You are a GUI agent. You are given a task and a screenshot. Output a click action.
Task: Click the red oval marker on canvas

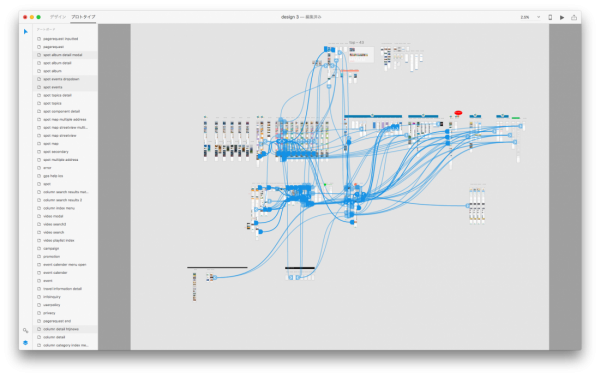pyautogui.click(x=458, y=113)
